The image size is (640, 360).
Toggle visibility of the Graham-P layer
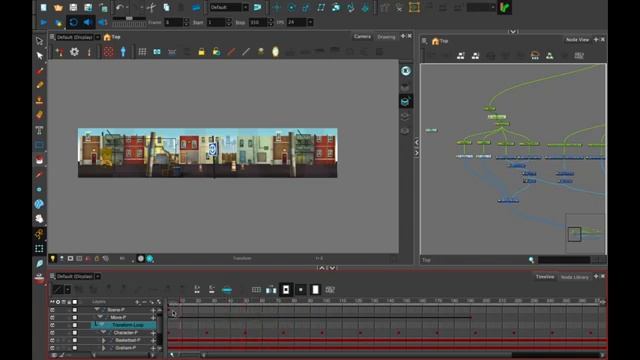(52, 348)
